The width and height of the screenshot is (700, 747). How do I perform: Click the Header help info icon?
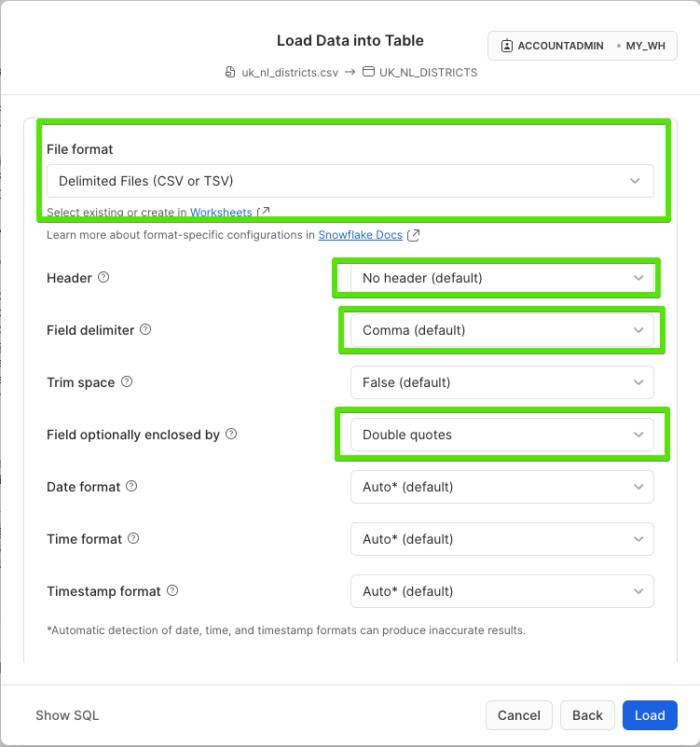point(103,278)
